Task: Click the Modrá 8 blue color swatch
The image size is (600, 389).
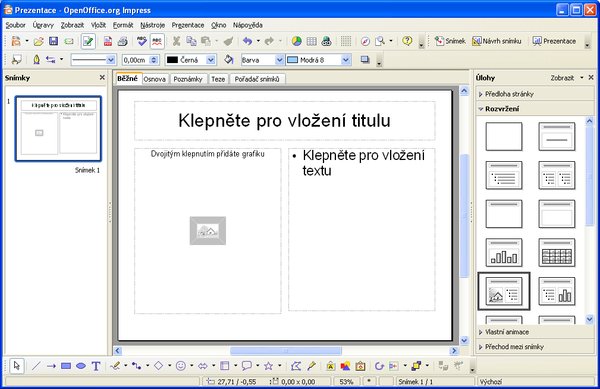Action: [x=293, y=60]
